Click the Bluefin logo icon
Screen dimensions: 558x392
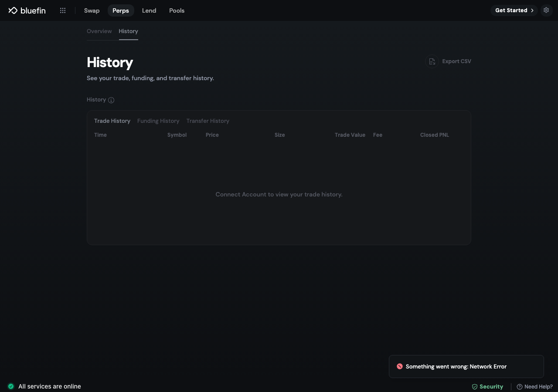coord(13,10)
